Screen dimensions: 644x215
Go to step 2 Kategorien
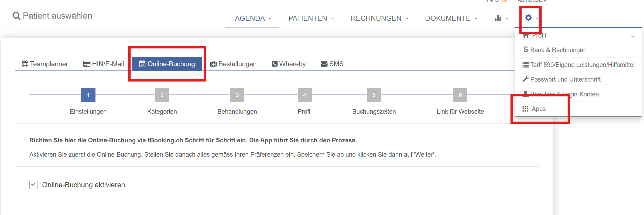coord(162,95)
